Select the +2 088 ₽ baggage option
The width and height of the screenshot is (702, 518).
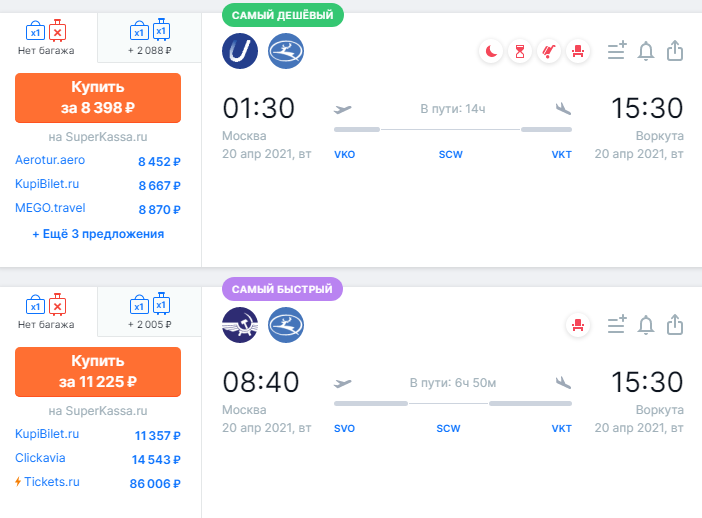[148, 39]
